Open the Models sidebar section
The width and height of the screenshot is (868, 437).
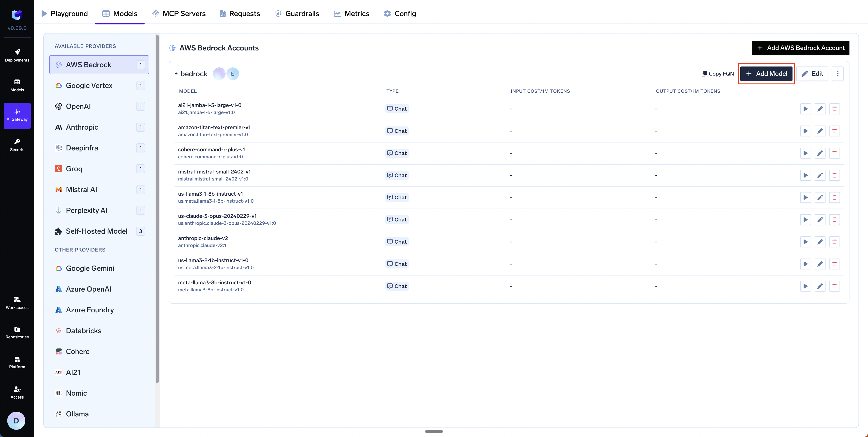(x=17, y=86)
